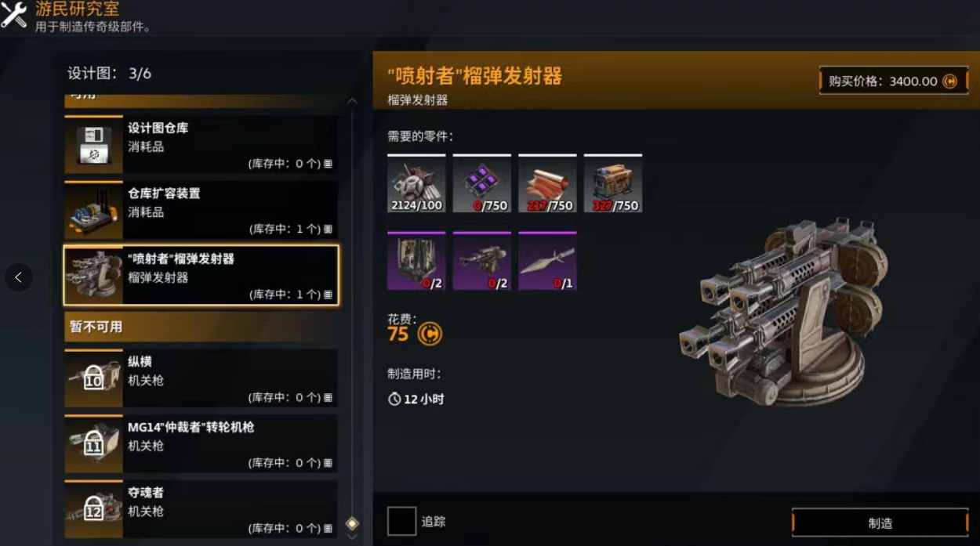Click the copper part icon 217/750
Image resolution: width=980 pixels, height=546 pixels.
click(x=547, y=183)
